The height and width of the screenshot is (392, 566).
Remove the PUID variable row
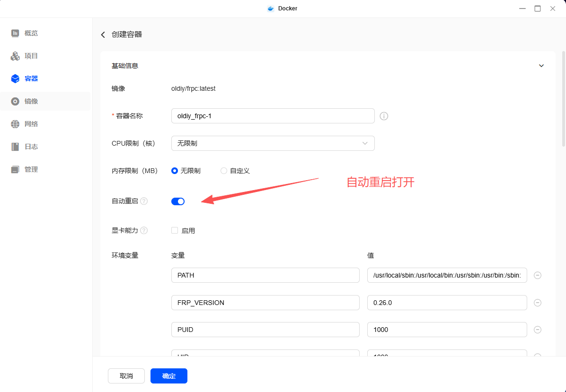click(538, 330)
